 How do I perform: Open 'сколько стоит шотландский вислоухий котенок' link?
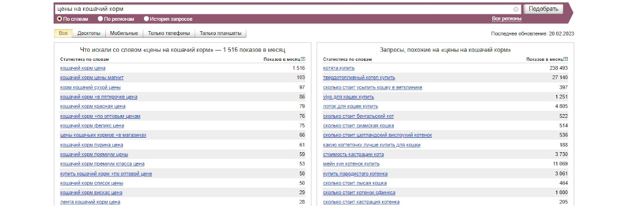point(377,135)
